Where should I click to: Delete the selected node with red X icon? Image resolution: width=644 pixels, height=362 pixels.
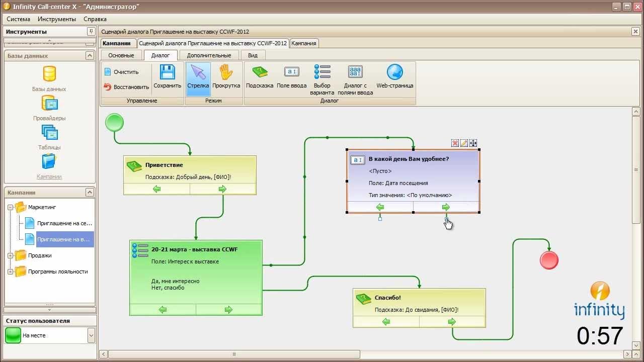455,143
